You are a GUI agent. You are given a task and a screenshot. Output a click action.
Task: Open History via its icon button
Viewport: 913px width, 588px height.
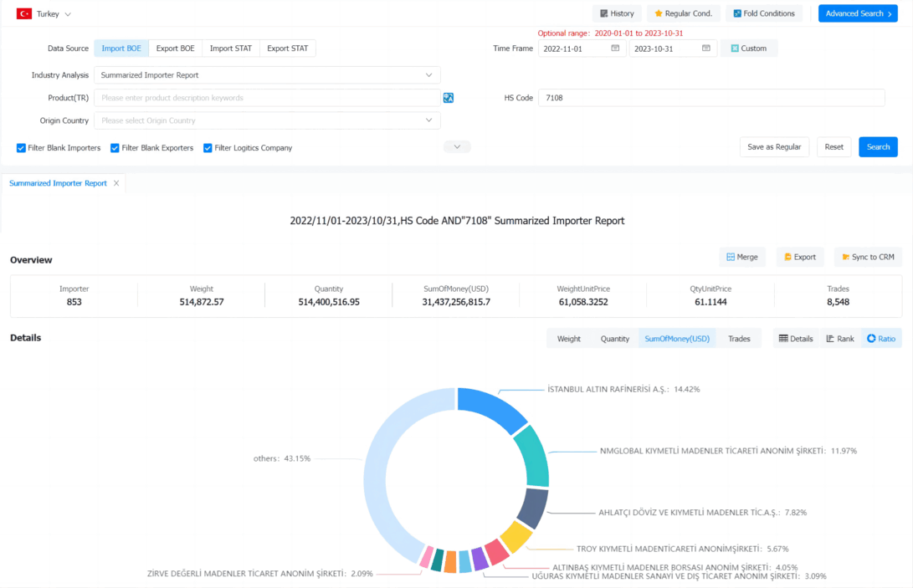(617, 13)
